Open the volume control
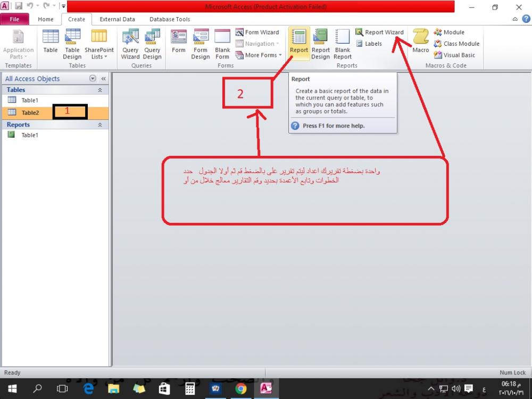Image resolution: width=532 pixels, height=399 pixels. point(456,389)
